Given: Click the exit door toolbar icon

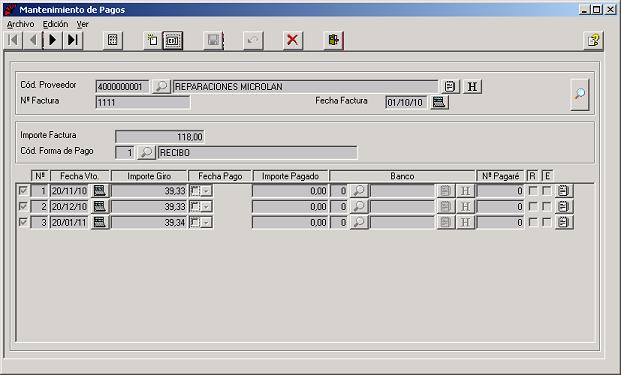Looking at the screenshot, I should click(333, 40).
